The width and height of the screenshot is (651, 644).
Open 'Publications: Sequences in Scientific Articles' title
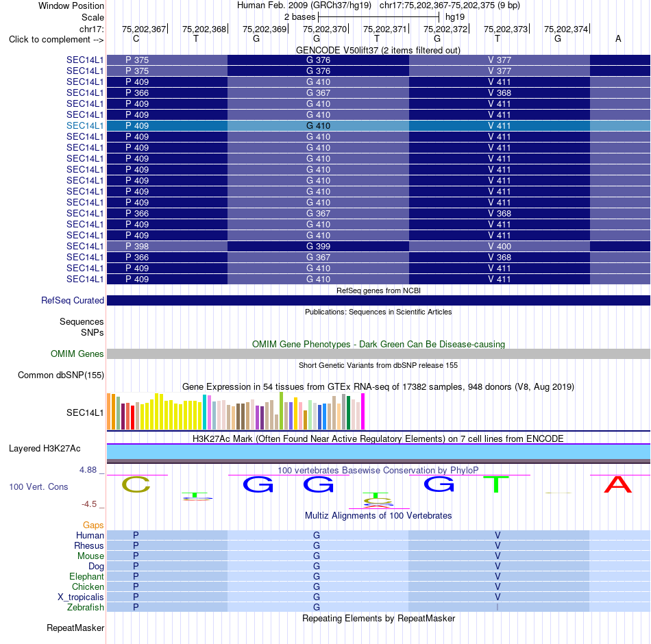click(378, 312)
